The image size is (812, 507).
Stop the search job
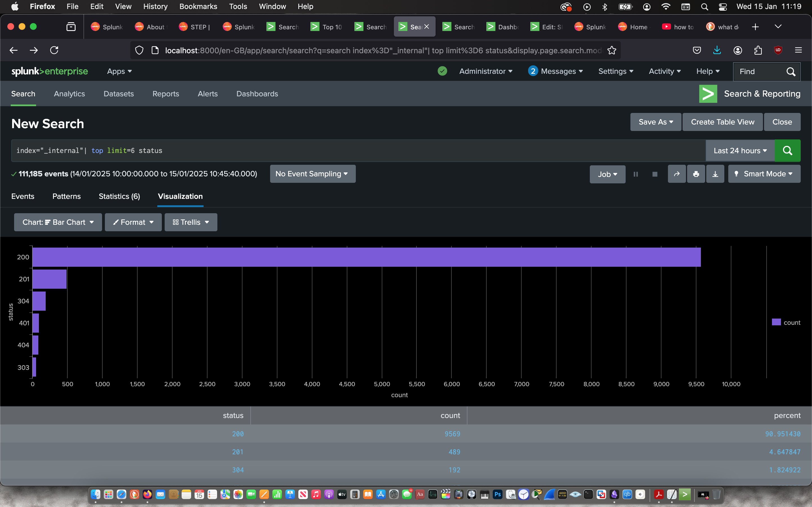(655, 174)
